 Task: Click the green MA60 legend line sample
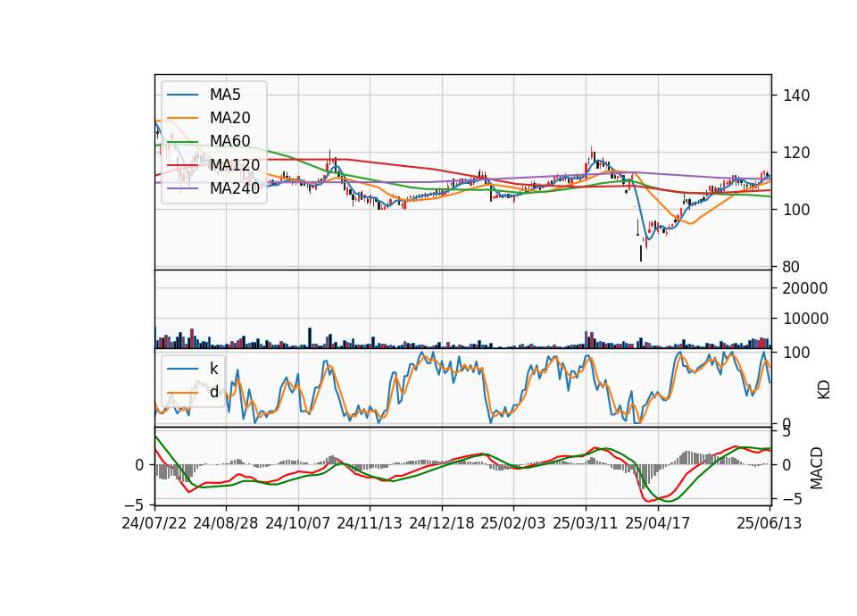[182, 142]
